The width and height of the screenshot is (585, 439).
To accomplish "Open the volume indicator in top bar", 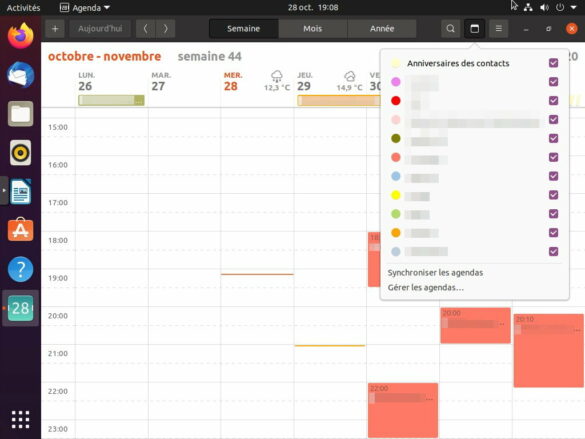I will (544, 7).
